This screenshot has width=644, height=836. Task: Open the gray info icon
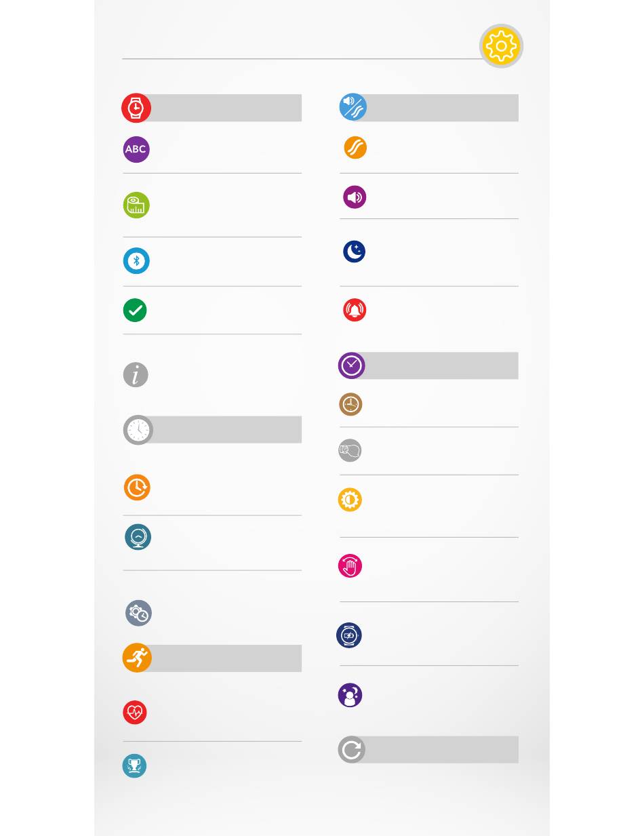(136, 374)
